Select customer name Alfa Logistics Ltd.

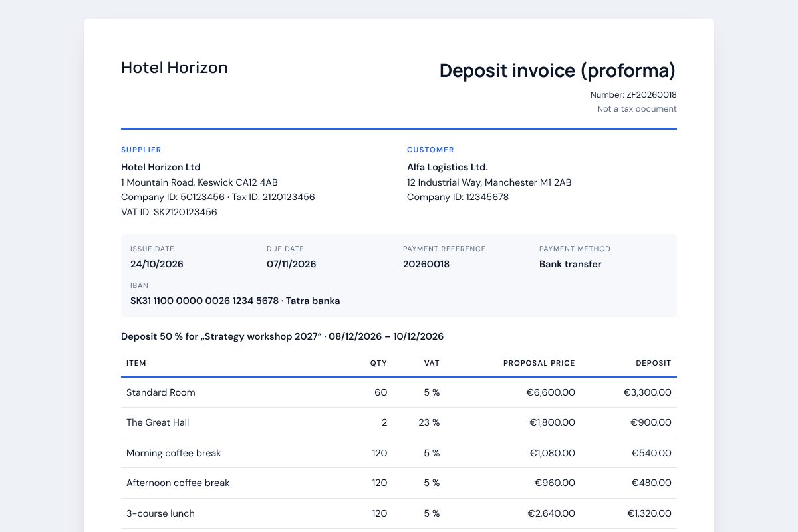(x=448, y=167)
